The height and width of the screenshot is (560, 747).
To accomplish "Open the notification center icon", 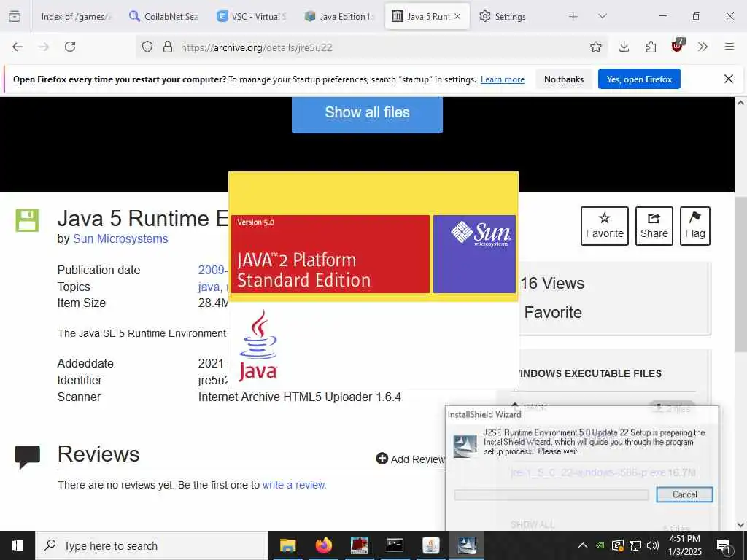I will (x=724, y=547).
